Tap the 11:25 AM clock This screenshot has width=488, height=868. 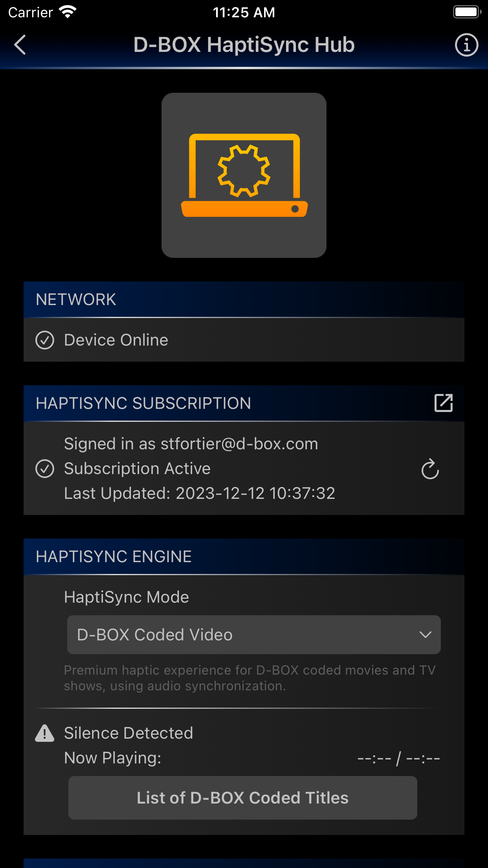(x=244, y=13)
